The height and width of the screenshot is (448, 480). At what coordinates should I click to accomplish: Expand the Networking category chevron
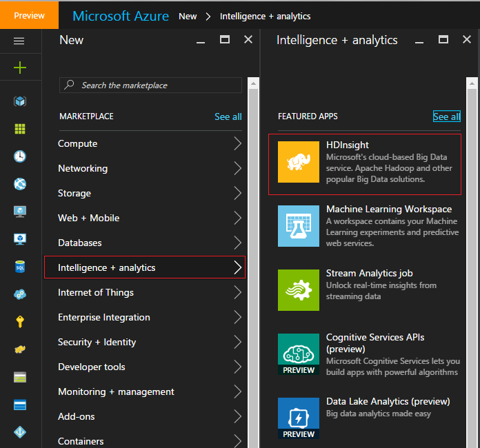[x=238, y=168]
